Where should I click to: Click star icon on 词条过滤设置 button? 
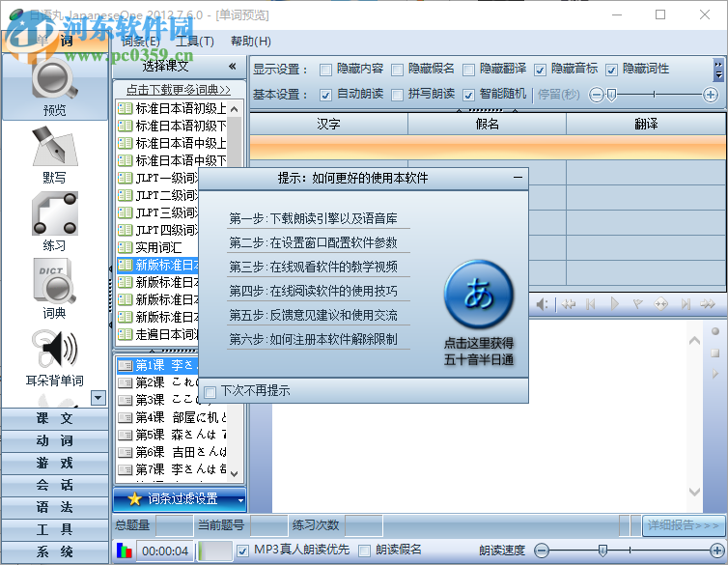134,499
